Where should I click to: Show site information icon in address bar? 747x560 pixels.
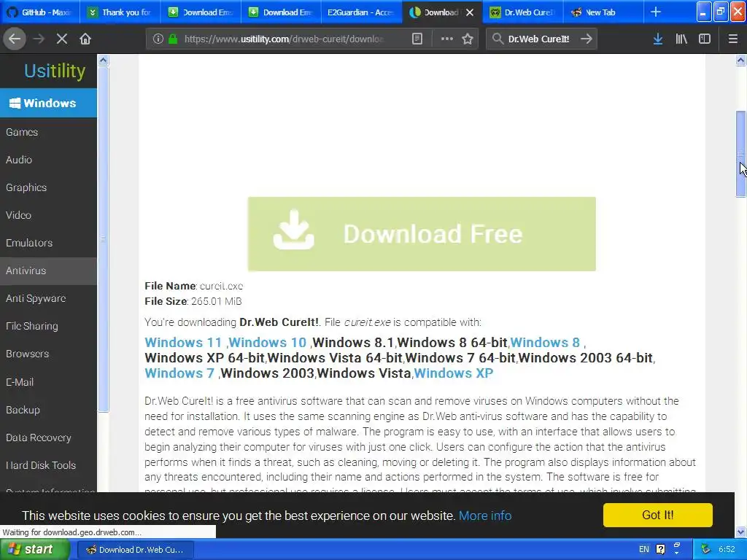coord(158,39)
